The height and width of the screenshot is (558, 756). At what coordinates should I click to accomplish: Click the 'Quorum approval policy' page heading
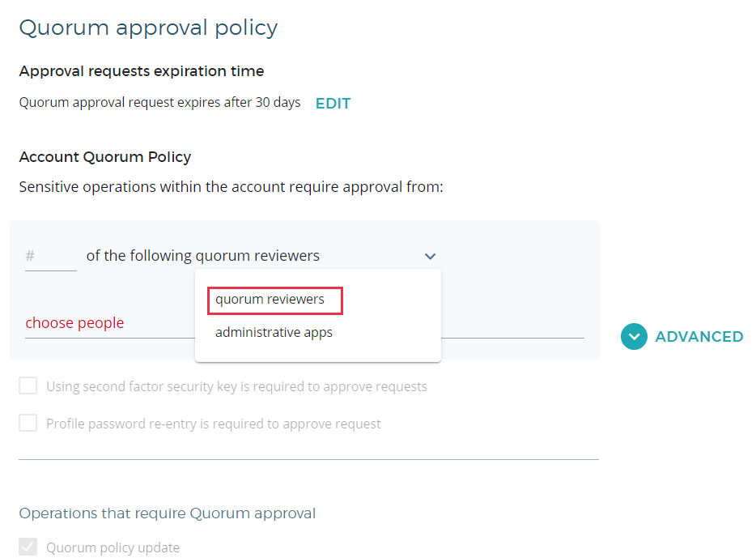point(148,28)
